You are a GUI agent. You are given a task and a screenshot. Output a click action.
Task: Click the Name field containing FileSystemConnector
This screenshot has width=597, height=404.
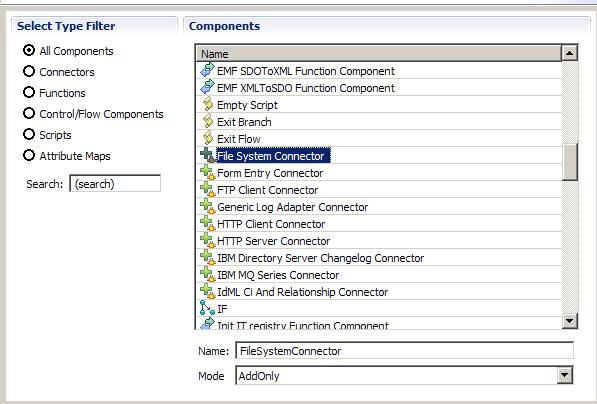[x=404, y=350]
